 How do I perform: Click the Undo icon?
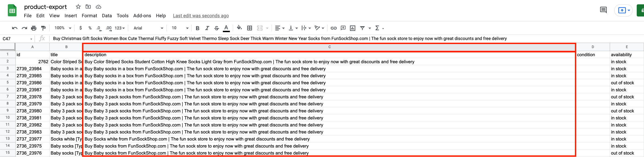(x=15, y=28)
